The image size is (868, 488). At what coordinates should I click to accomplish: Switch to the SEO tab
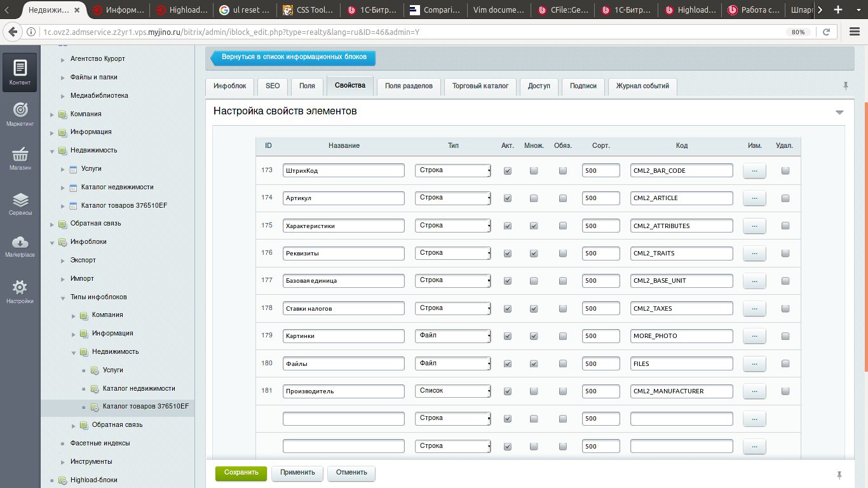273,86
